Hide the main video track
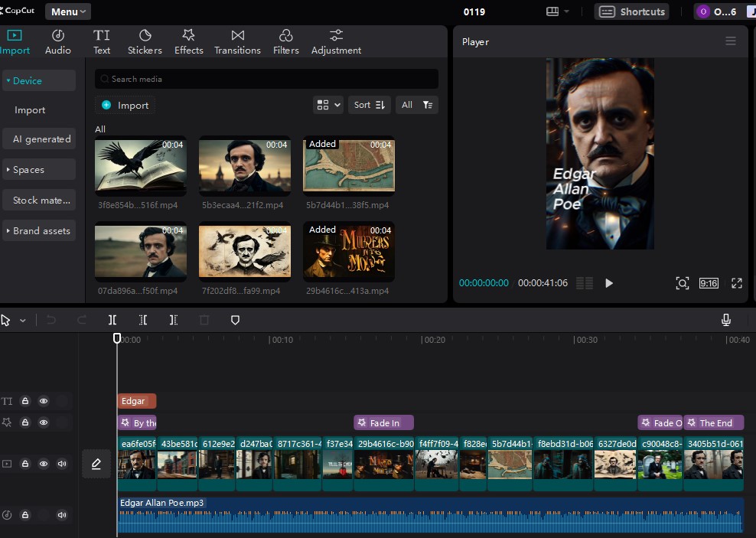756x538 pixels. (44, 463)
